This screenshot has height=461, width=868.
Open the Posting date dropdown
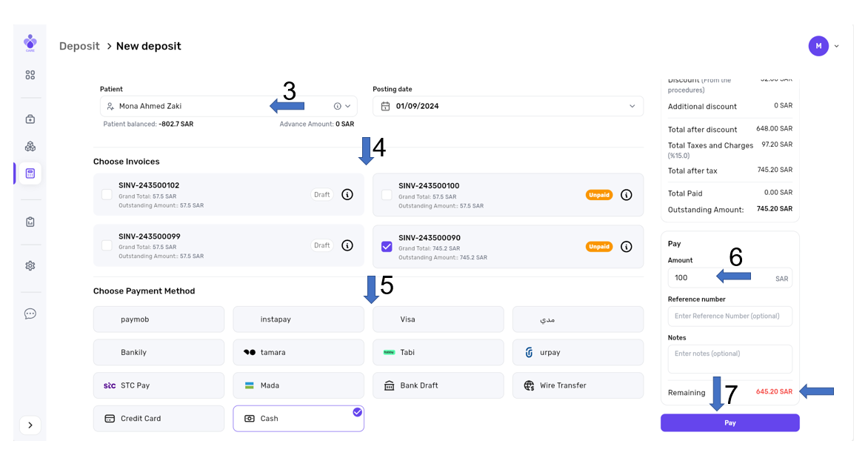(x=632, y=106)
